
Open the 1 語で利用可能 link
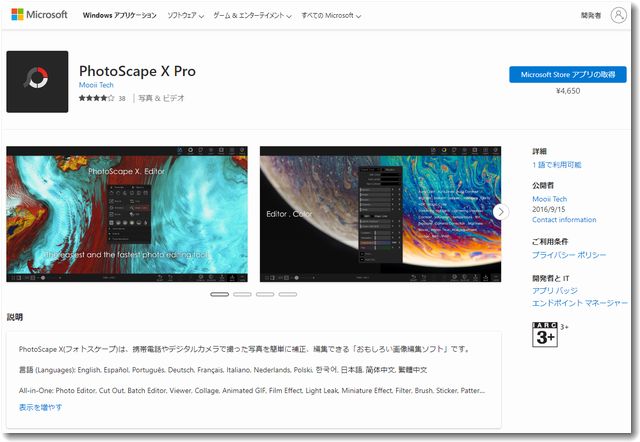click(557, 165)
